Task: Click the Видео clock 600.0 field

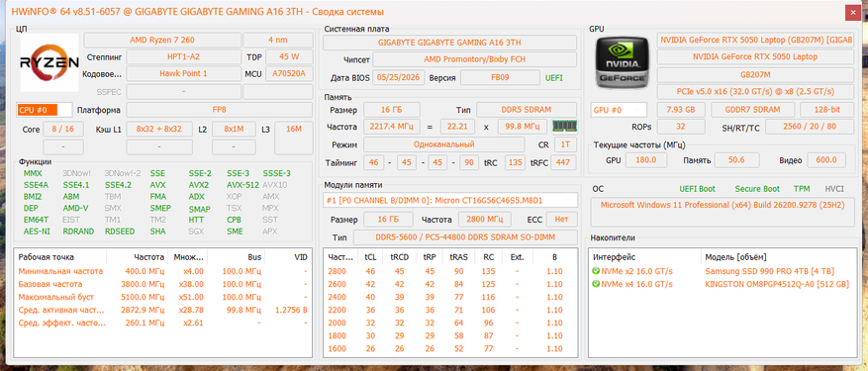Action: 826,160
